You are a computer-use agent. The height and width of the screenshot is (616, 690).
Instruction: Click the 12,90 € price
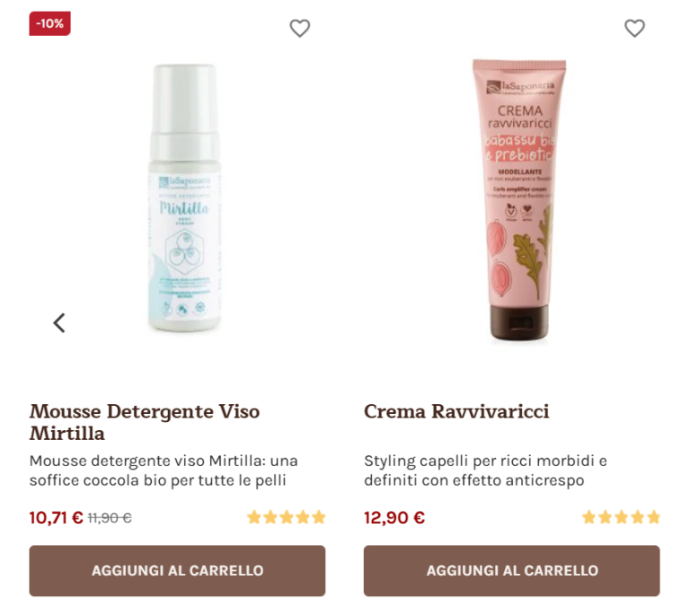(394, 517)
